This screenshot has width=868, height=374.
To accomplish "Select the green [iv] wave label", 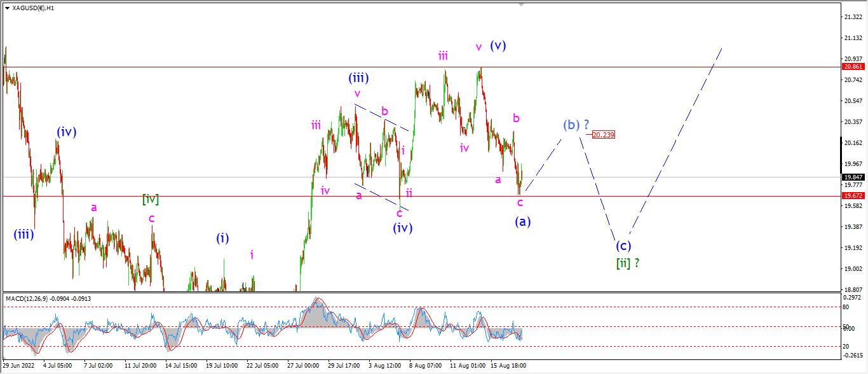I will pos(150,200).
